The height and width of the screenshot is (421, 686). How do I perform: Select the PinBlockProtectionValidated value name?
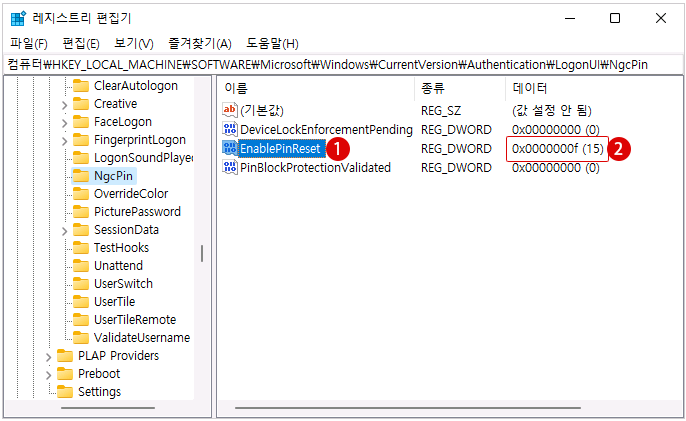click(315, 168)
